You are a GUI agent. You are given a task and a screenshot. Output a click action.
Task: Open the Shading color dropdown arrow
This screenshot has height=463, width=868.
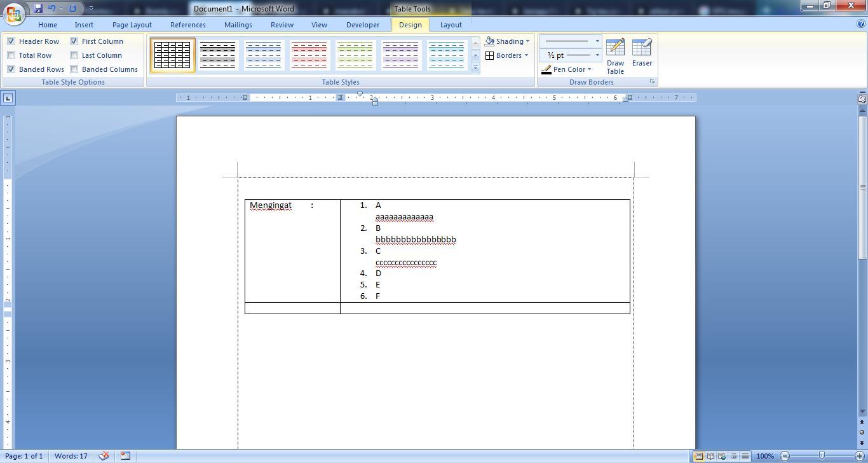point(527,41)
